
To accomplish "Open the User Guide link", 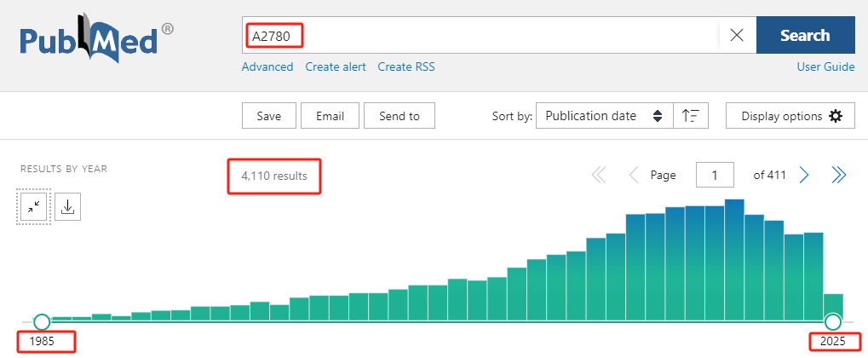I will coord(825,66).
